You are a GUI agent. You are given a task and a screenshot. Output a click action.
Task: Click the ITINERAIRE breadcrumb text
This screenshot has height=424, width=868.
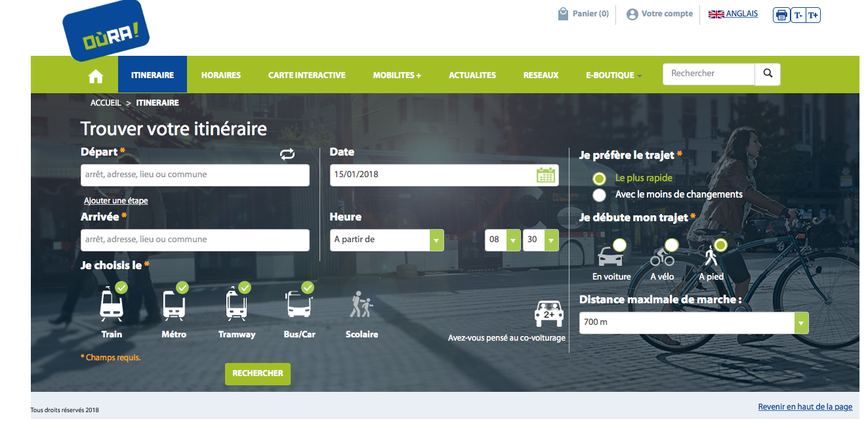[x=157, y=103]
